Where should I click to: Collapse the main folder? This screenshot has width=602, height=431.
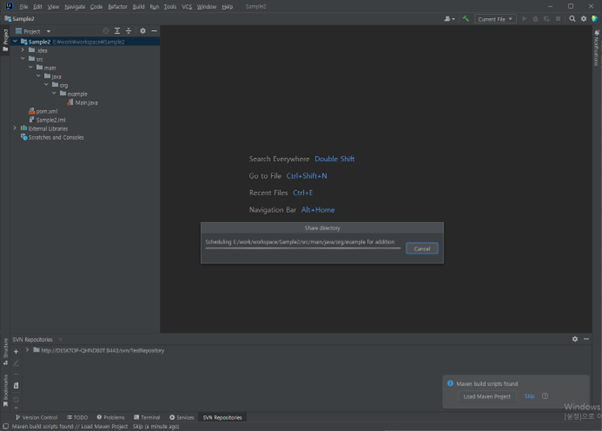point(30,67)
